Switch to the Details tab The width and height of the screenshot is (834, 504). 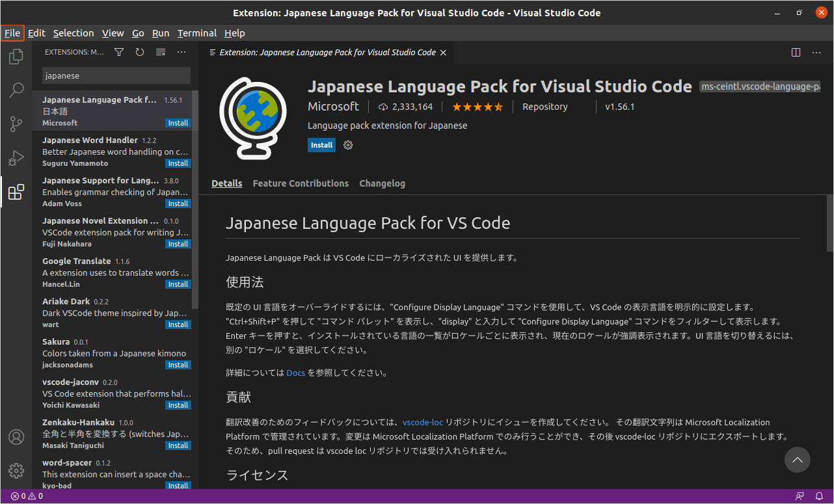pyautogui.click(x=227, y=183)
